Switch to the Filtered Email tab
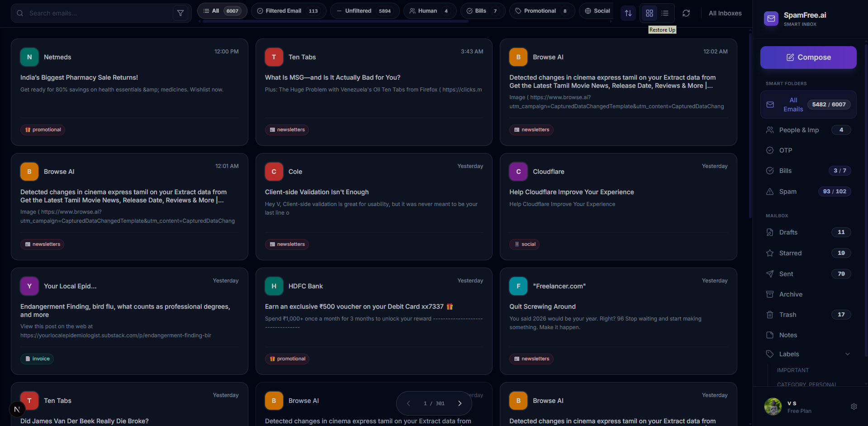The image size is (868, 426). [x=288, y=10]
